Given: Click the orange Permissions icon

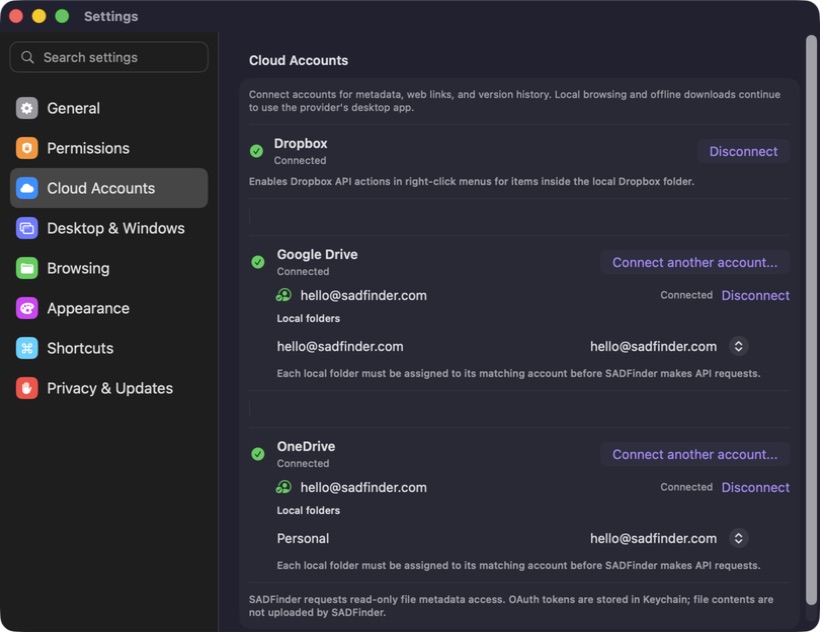Looking at the screenshot, I should [x=27, y=148].
